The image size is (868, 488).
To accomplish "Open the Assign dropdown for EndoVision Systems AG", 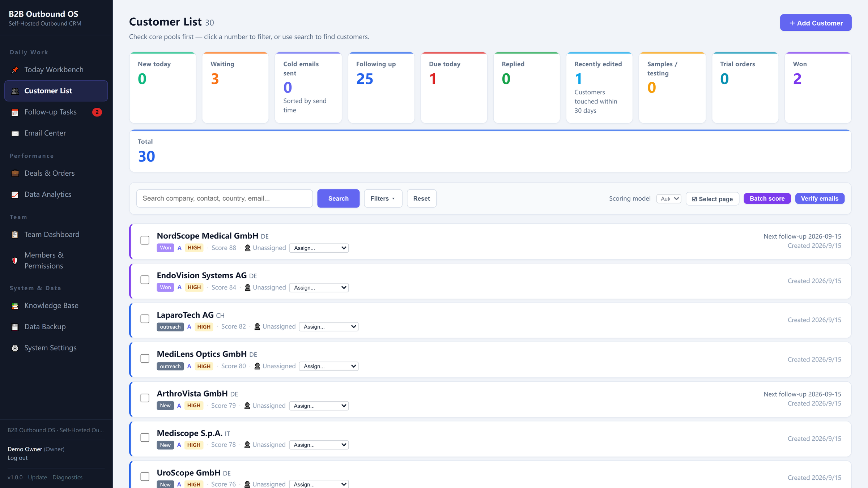I will coord(319,288).
